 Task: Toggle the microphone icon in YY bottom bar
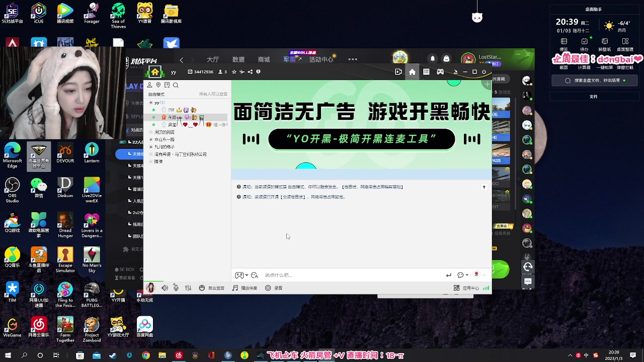[x=176, y=288]
